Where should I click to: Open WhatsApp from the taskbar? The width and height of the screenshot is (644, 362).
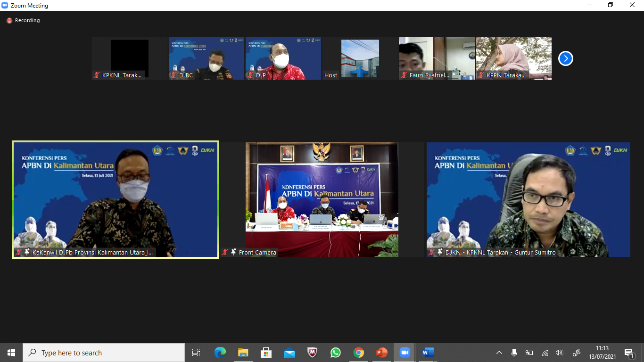pyautogui.click(x=335, y=353)
